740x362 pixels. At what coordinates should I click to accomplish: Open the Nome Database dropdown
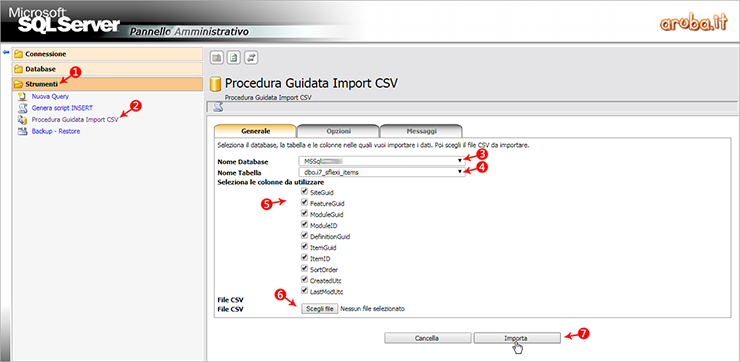(x=381, y=161)
